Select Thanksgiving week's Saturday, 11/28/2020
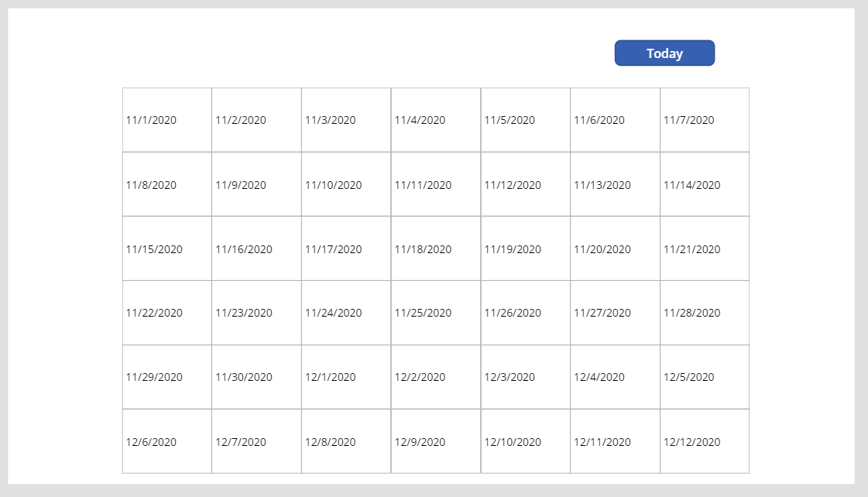This screenshot has width=868, height=497. [x=704, y=313]
